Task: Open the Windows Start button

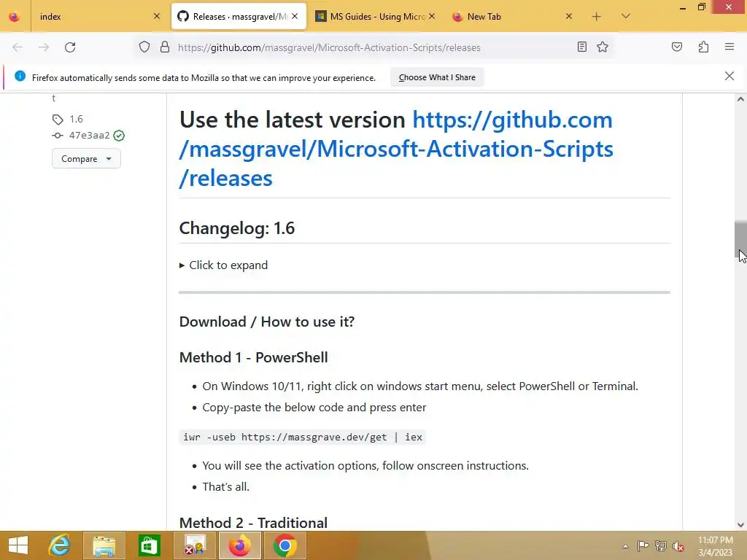Action: [18, 545]
